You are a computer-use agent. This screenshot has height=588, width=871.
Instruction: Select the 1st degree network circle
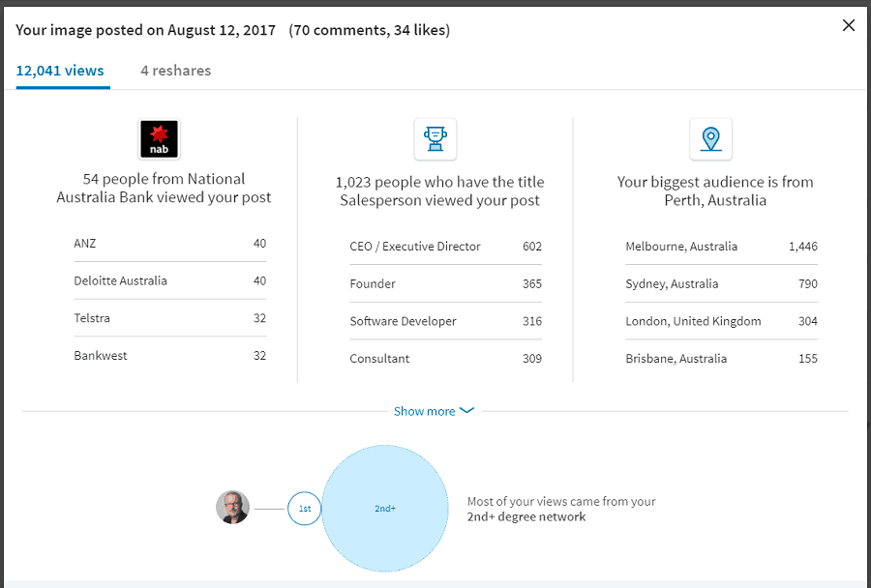304,508
